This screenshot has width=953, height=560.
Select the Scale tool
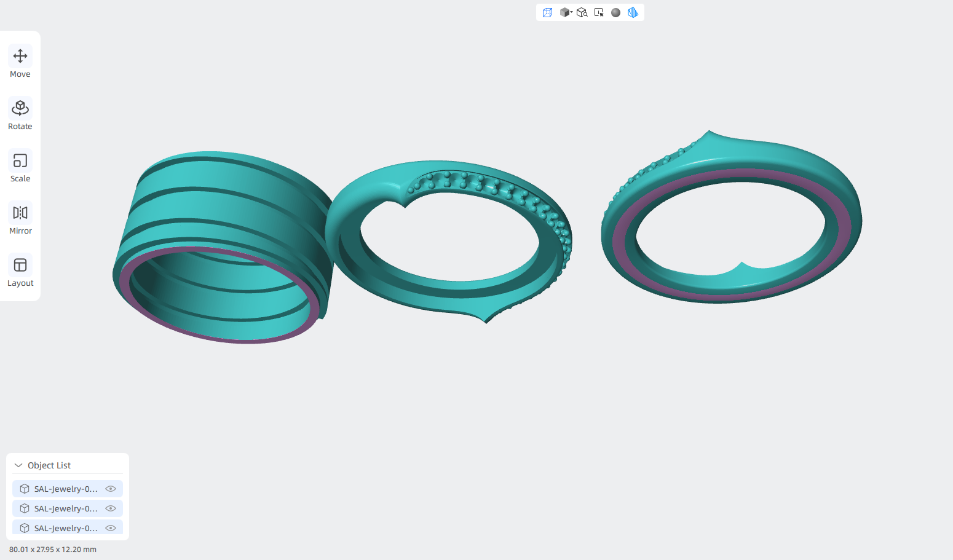[20, 167]
